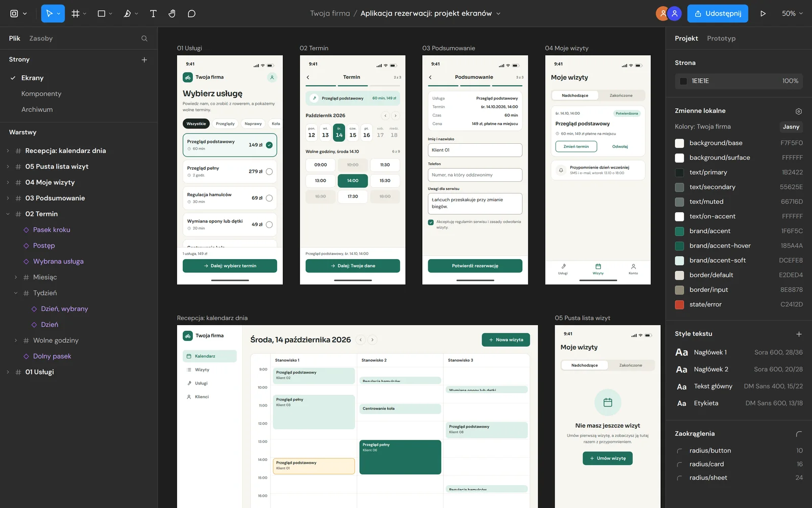812x508 pixels.
Task: Select the Pen tool
Action: [x=127, y=14]
